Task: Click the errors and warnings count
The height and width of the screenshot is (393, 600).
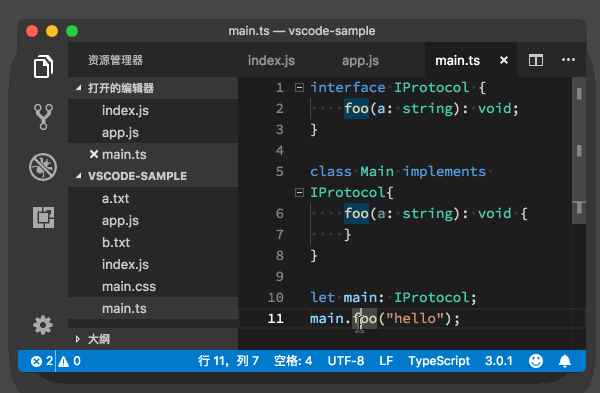Action: pos(56,361)
